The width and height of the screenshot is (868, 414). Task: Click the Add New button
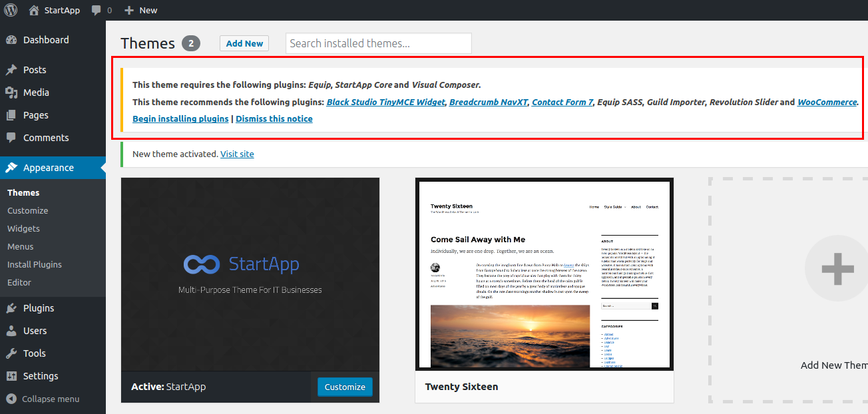pos(244,43)
